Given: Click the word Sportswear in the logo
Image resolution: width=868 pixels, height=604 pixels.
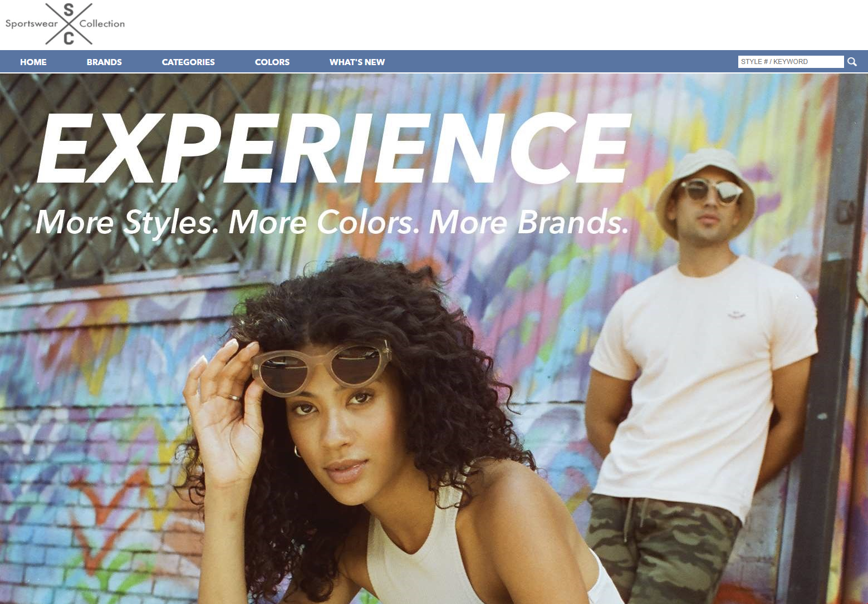Looking at the screenshot, I should point(32,24).
